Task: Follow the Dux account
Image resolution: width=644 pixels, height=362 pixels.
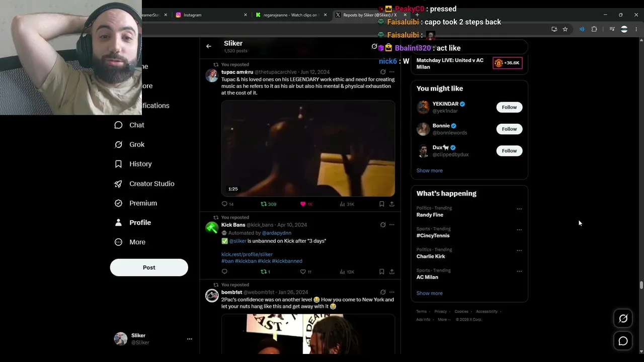Action: (x=509, y=151)
